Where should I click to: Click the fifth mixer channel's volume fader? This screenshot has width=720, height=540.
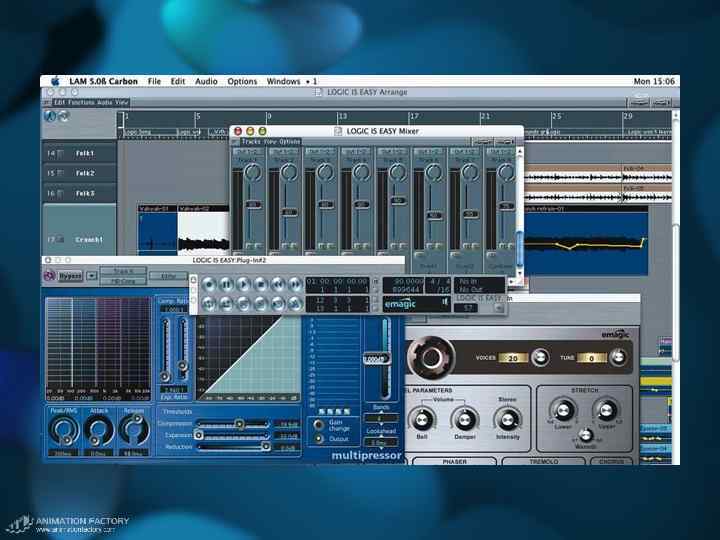pos(398,201)
